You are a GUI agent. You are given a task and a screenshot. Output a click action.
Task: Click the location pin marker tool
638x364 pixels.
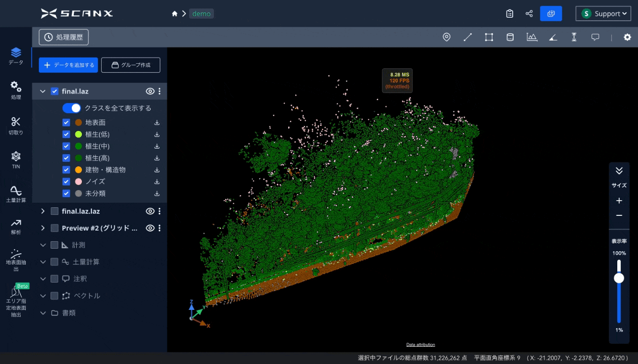pos(446,37)
